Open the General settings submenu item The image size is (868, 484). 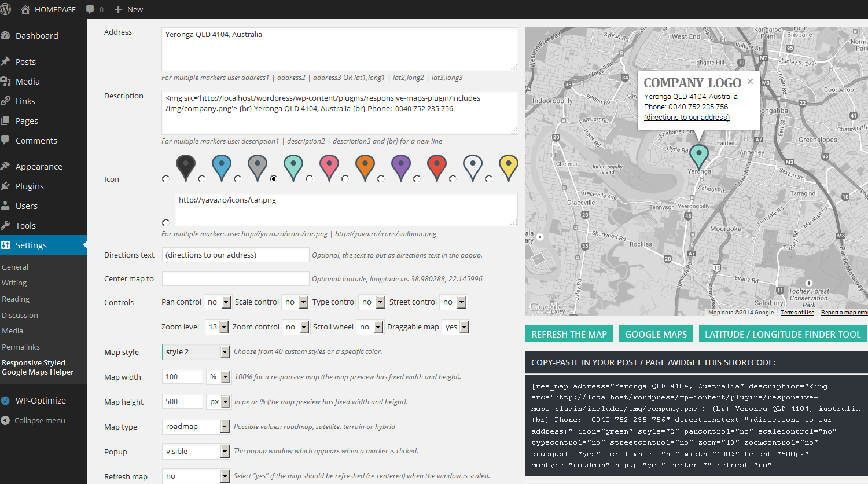(x=15, y=267)
